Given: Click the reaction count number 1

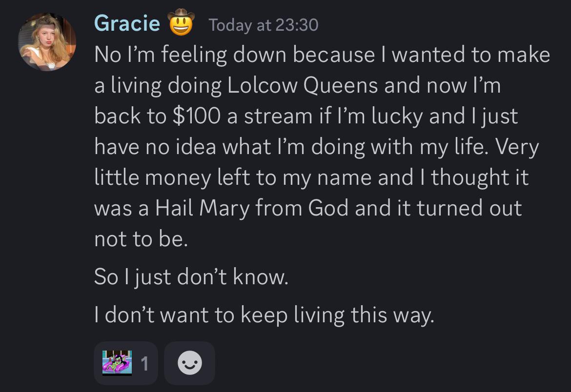Looking at the screenshot, I should (x=144, y=363).
